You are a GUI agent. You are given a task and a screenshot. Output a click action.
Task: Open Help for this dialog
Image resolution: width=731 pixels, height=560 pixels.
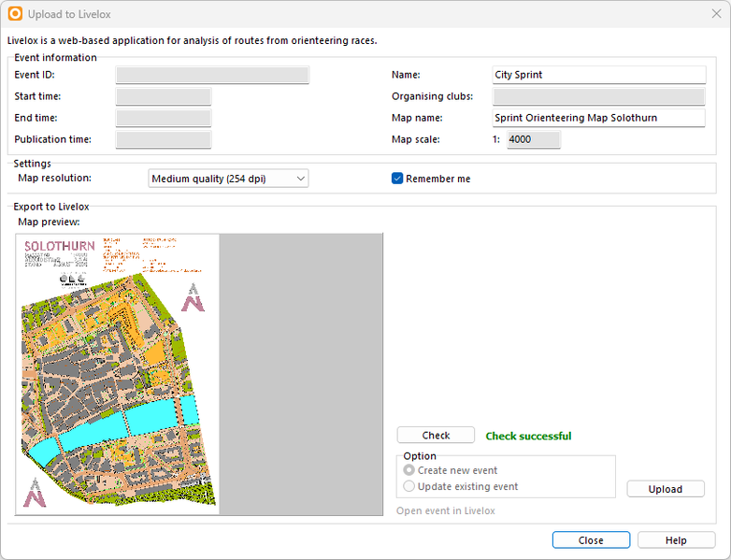pos(676,540)
